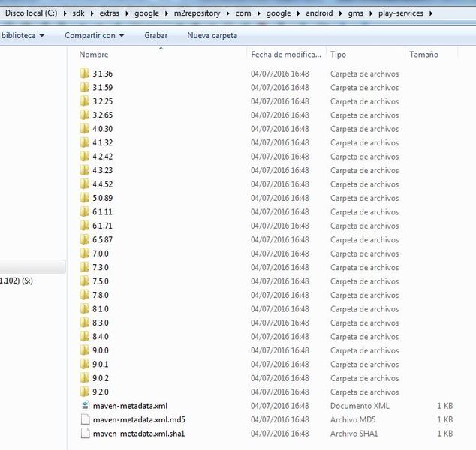Navigate to the android breadcrumb segment
Image resolution: width=476 pixels, height=450 pixels.
click(x=319, y=13)
